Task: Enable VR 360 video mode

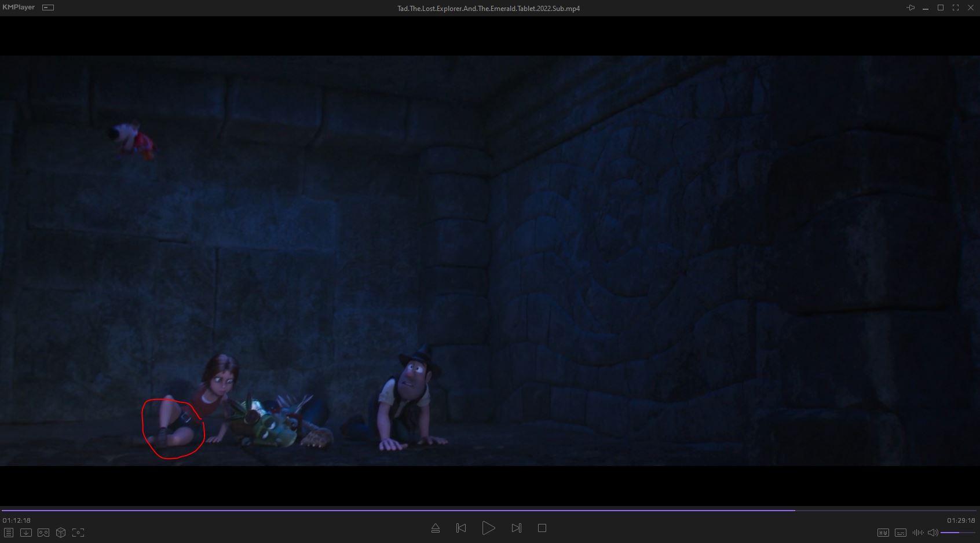Action: [x=43, y=533]
